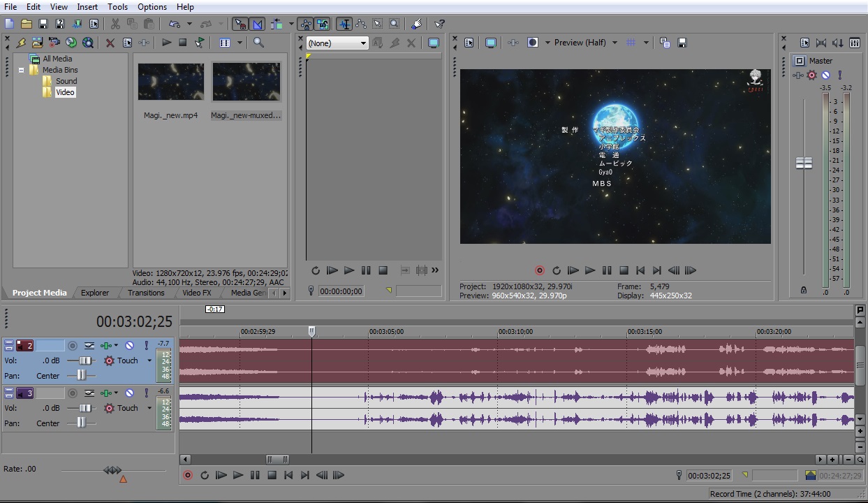
Task: Open the Insert menu
Action: click(x=87, y=7)
